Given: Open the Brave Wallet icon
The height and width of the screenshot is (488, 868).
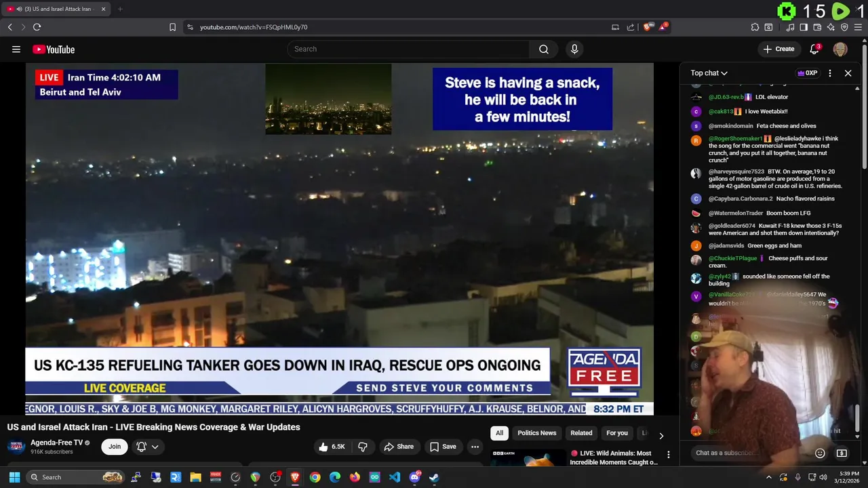Looking at the screenshot, I should click(x=817, y=27).
